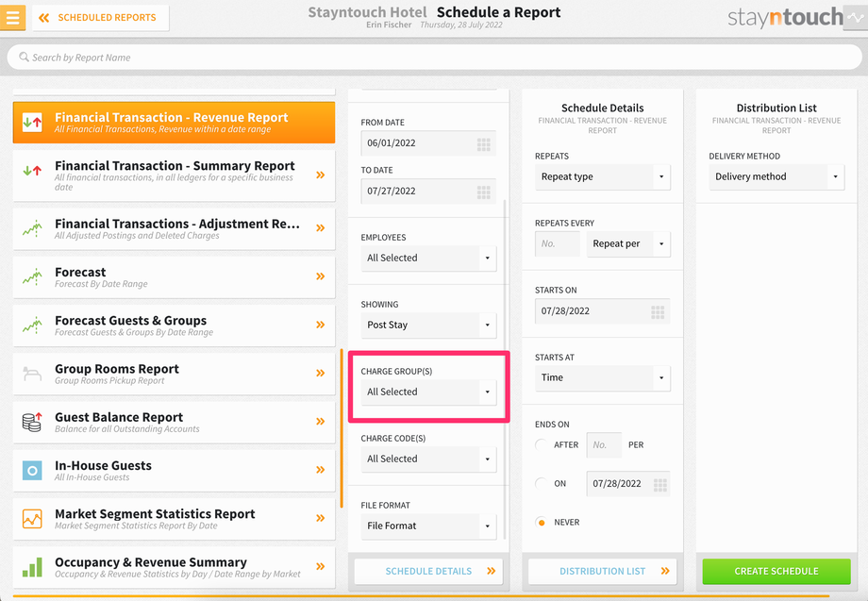
Task: Click the Ends On After No. field
Action: point(604,445)
